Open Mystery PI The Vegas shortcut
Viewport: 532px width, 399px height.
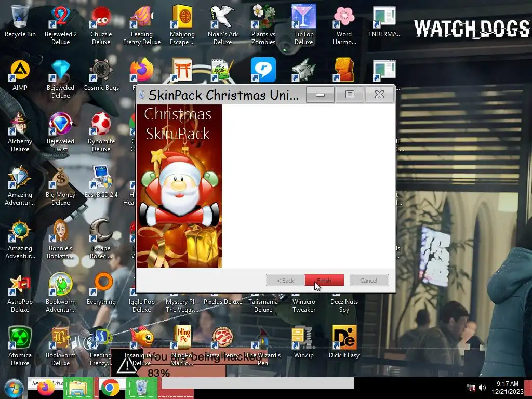[x=182, y=304]
